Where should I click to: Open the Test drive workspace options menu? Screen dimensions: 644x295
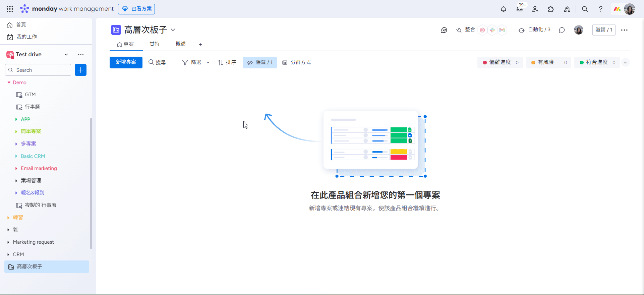click(81, 55)
